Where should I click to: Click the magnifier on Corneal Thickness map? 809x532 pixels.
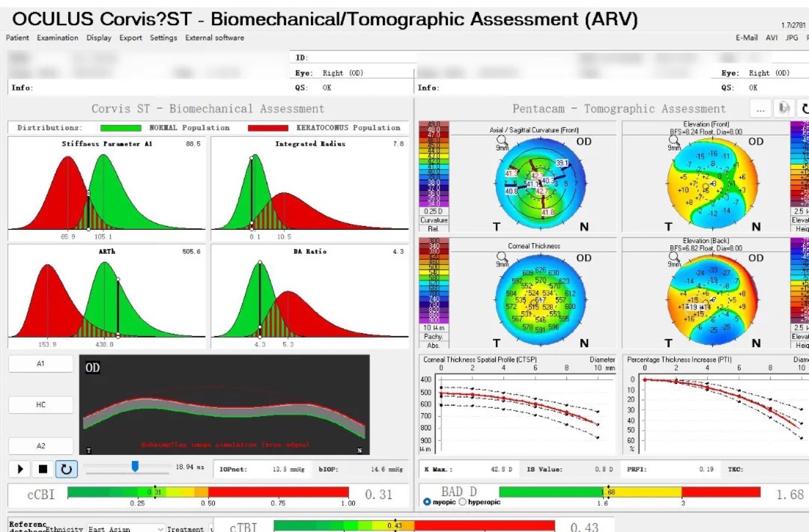tap(502, 257)
